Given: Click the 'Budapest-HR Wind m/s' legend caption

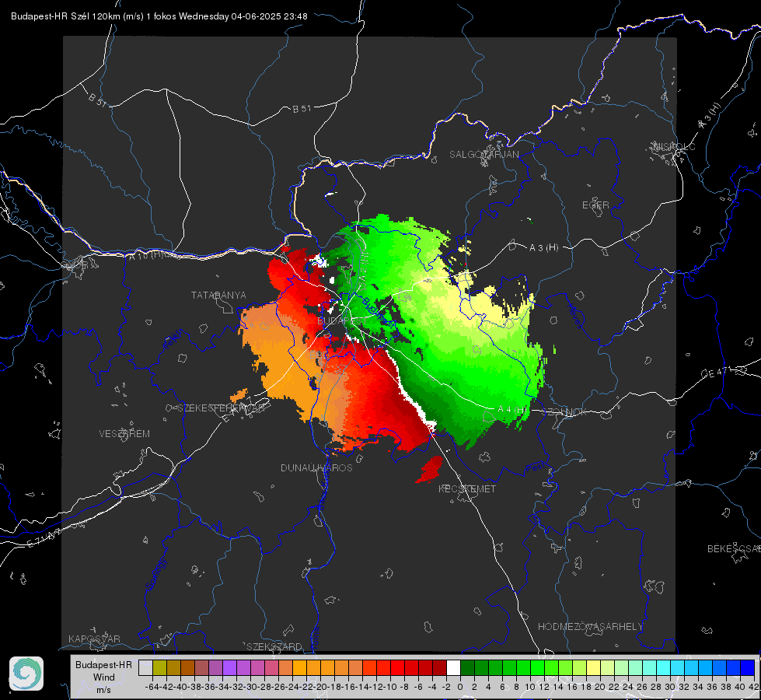Looking at the screenshot, I should (x=104, y=677).
